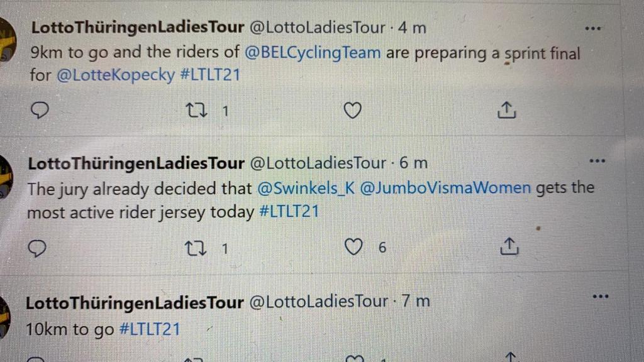Share the jury decision tweet
Screen dimensions: 644x362
(508, 247)
